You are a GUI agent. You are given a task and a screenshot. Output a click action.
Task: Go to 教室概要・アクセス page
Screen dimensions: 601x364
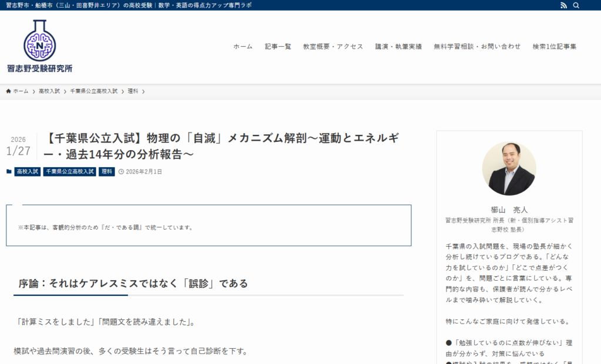point(333,47)
